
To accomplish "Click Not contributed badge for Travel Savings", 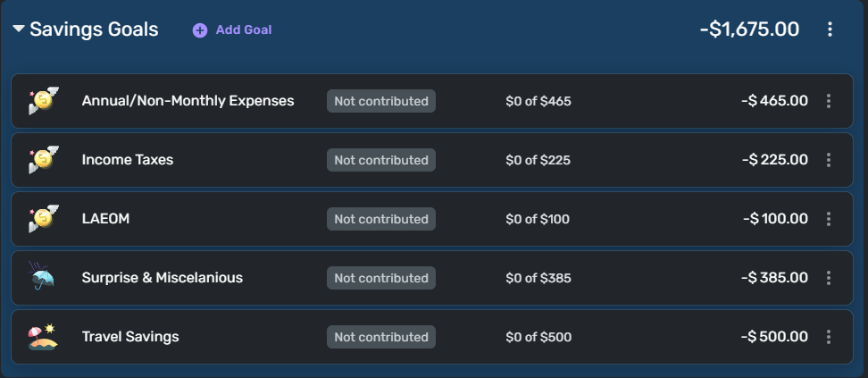I will click(381, 337).
